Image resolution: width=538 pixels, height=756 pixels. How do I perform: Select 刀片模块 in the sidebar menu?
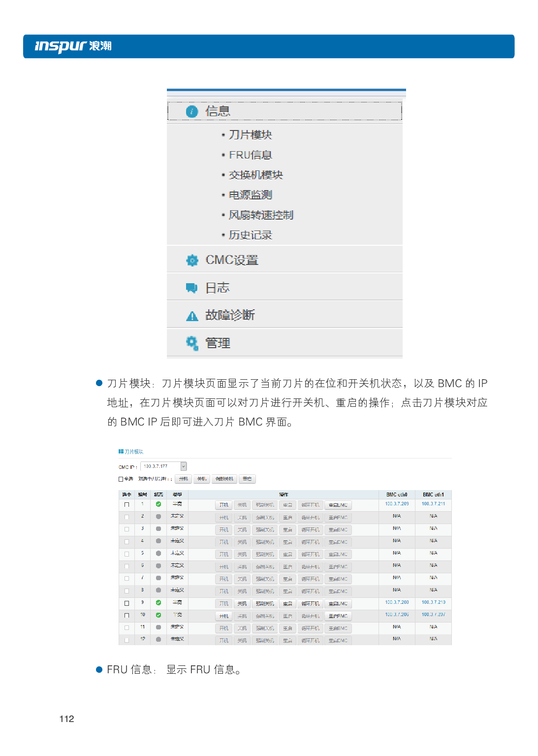[x=250, y=134]
